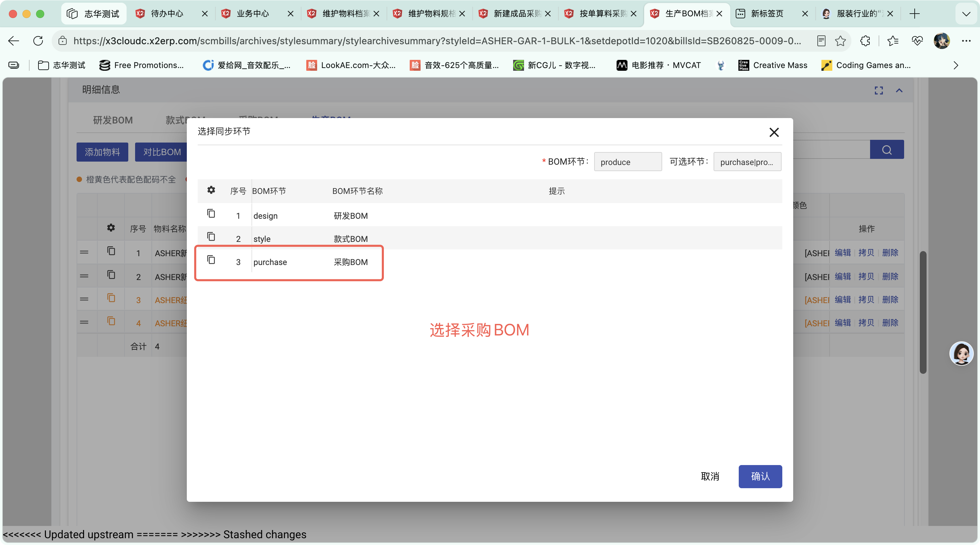Show more bookmarks chevron
The width and height of the screenshot is (980, 545).
(955, 65)
